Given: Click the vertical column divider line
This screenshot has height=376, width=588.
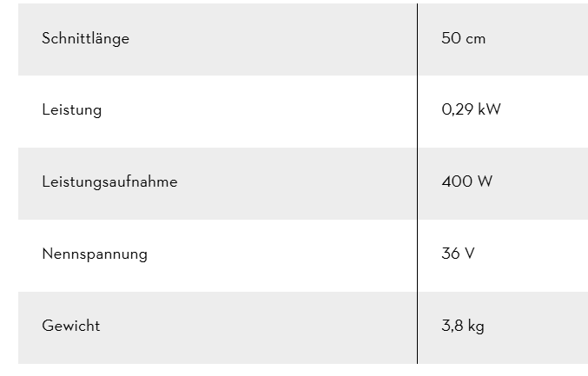Looking at the screenshot, I should tap(417, 217).
